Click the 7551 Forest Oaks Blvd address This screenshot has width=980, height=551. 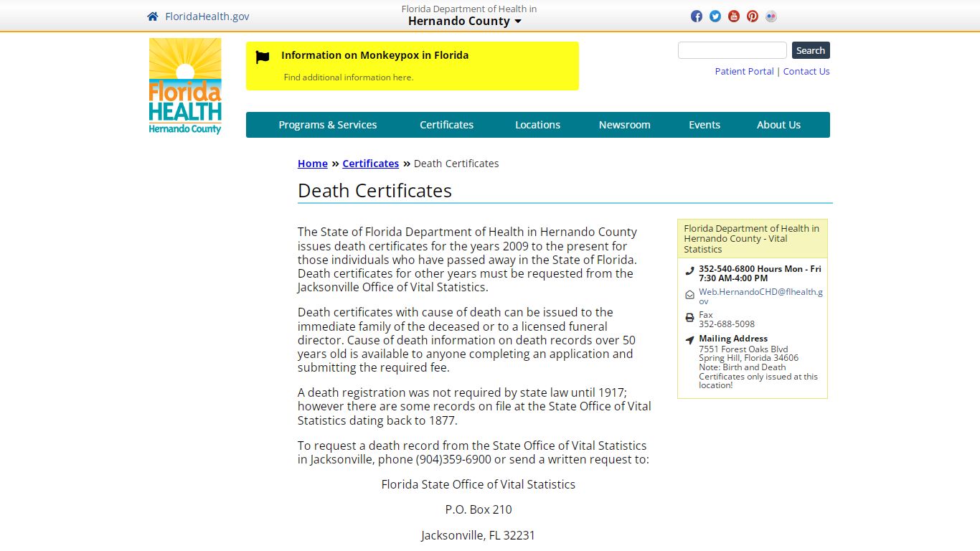point(743,349)
